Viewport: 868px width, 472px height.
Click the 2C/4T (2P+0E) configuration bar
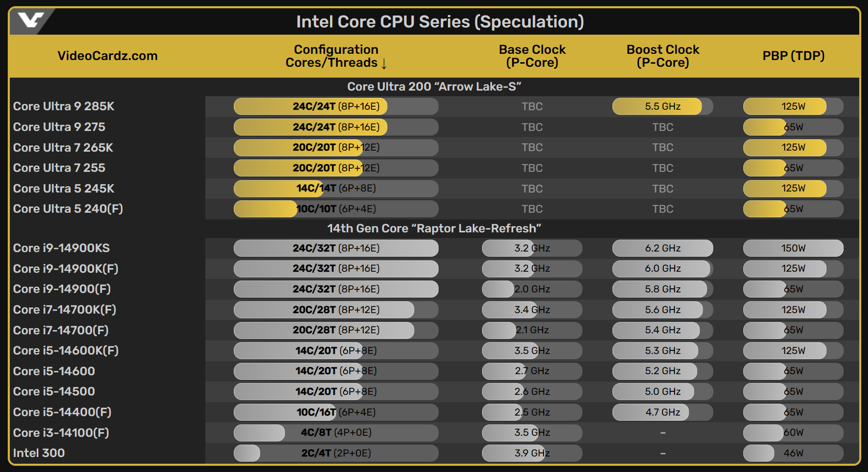pos(336,453)
